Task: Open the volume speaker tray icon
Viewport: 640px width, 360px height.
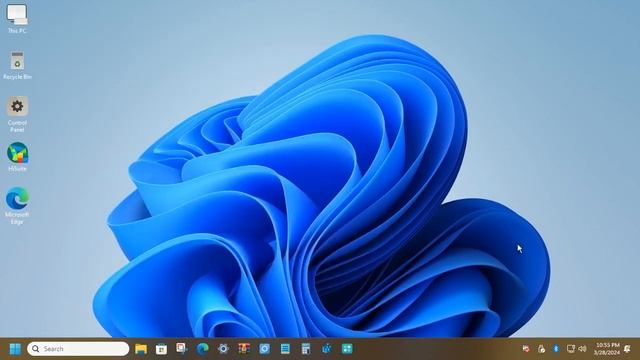Action: tap(582, 349)
